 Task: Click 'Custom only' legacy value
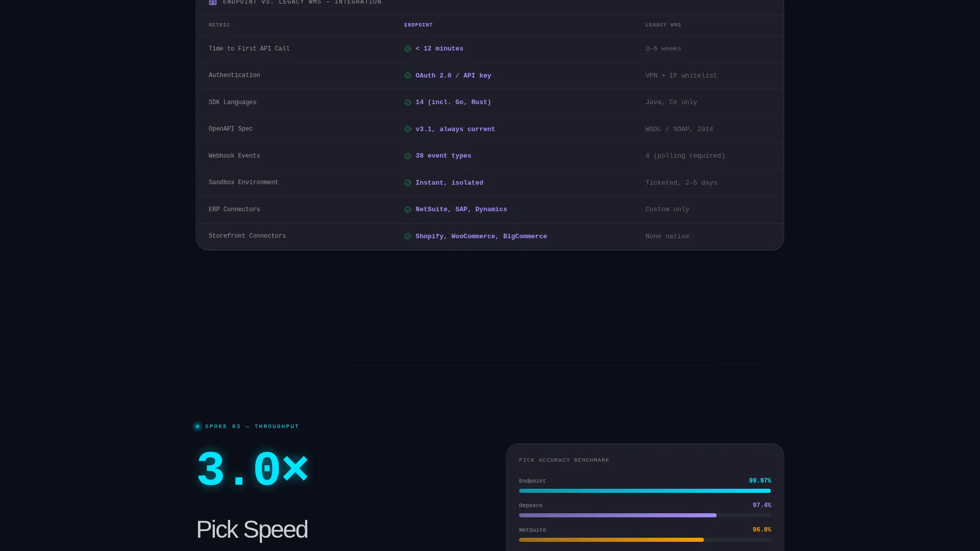[x=667, y=210]
